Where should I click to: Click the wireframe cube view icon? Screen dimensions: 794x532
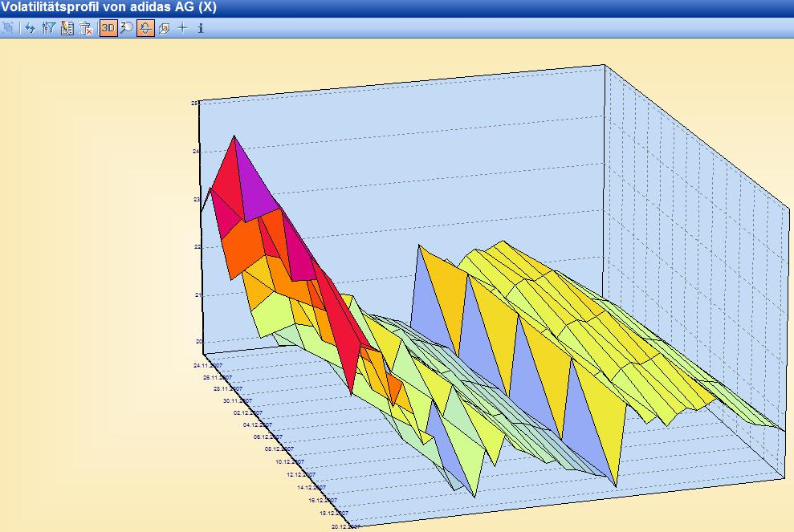pos(164,28)
